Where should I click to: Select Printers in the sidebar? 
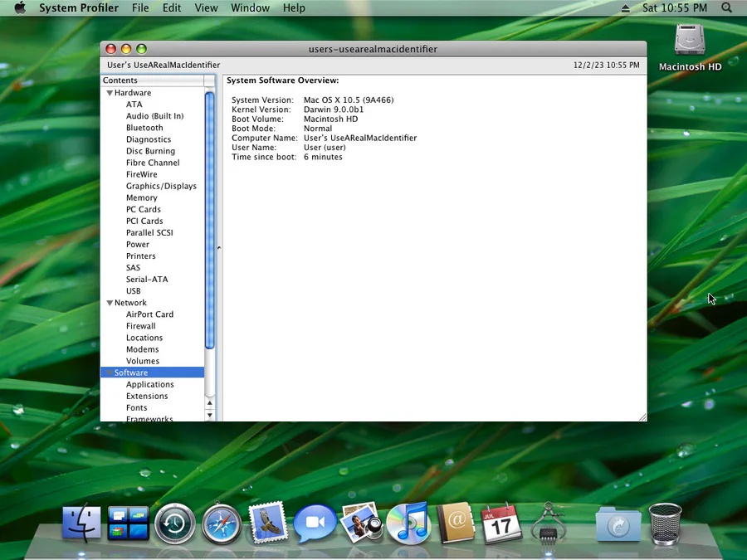[140, 256]
